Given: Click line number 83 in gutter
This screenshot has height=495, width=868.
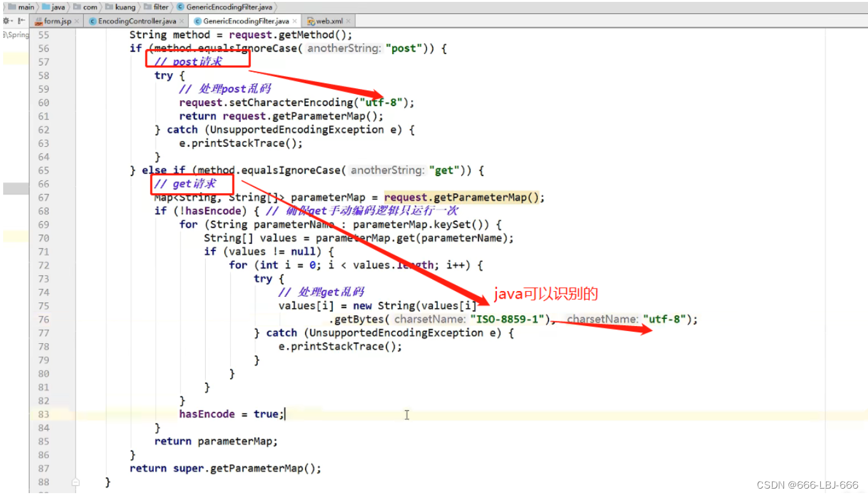Looking at the screenshot, I should 43,414.
